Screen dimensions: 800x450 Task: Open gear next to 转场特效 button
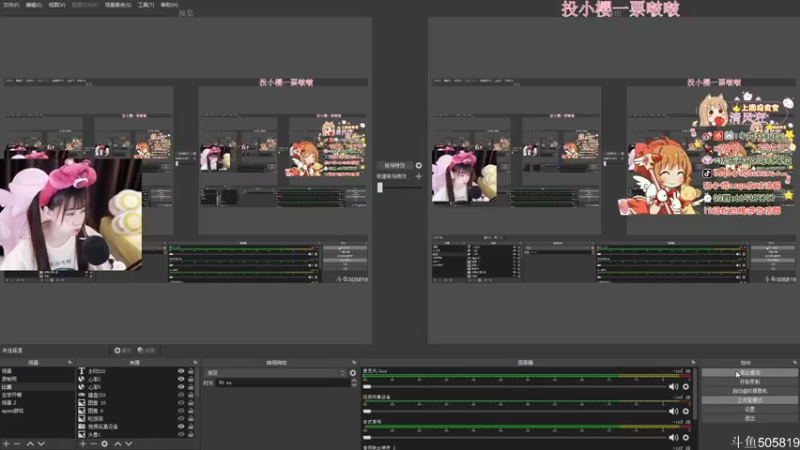click(418, 165)
